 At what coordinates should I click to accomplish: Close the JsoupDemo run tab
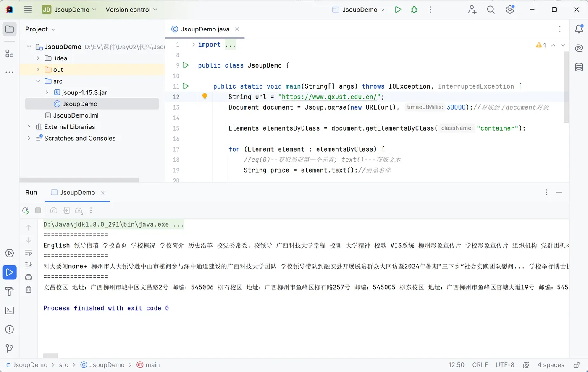click(x=103, y=192)
